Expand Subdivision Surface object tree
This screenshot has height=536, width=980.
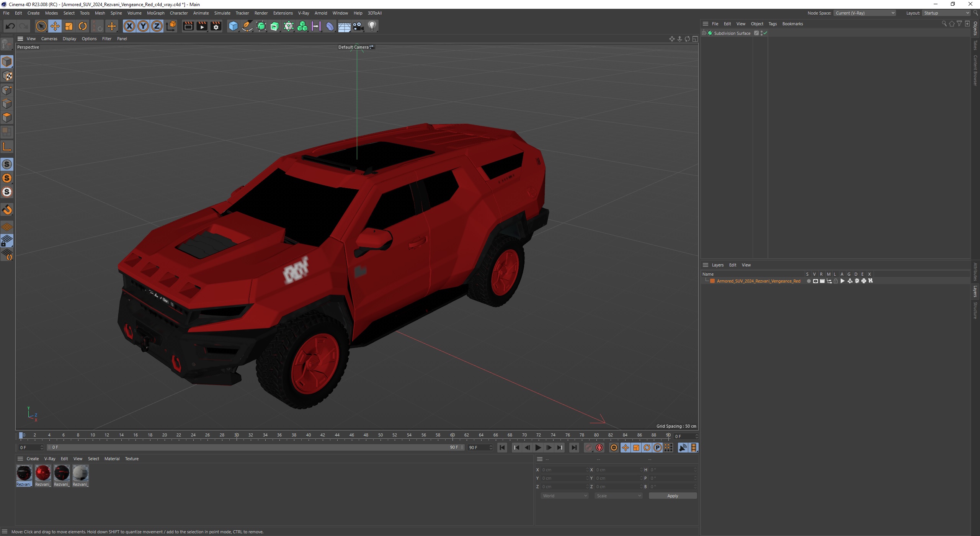(704, 33)
